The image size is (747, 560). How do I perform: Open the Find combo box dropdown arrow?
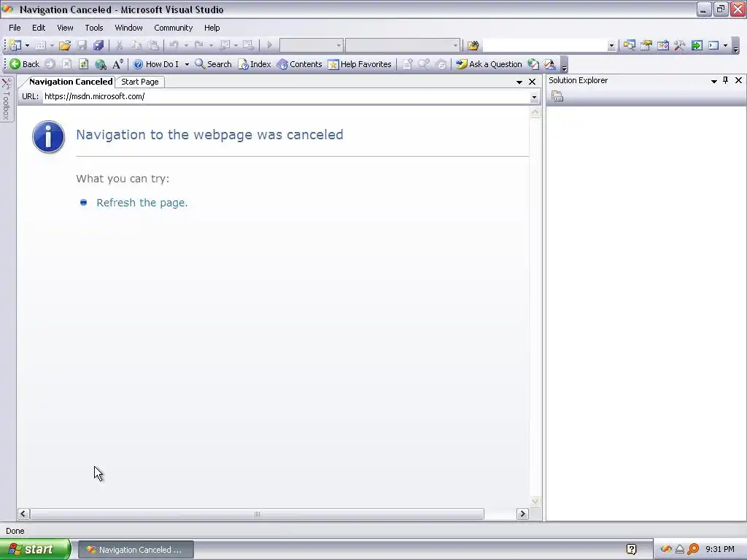[x=611, y=46]
